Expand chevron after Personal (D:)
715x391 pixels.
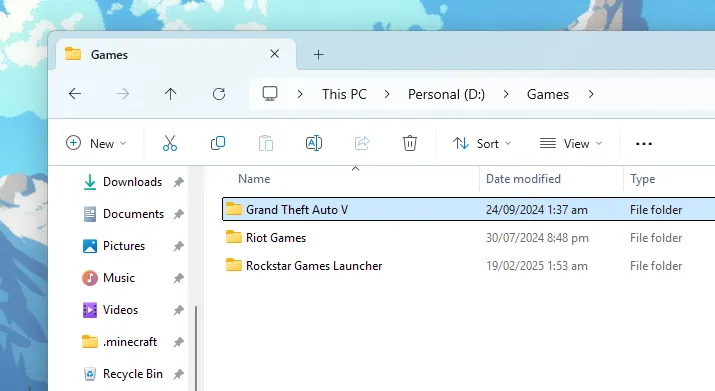pos(506,94)
